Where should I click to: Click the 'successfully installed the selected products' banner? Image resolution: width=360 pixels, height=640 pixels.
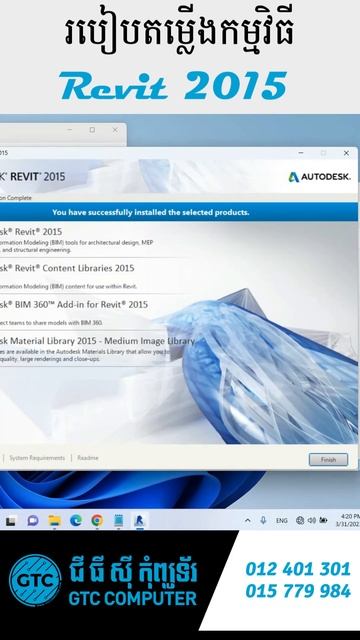coord(179,212)
